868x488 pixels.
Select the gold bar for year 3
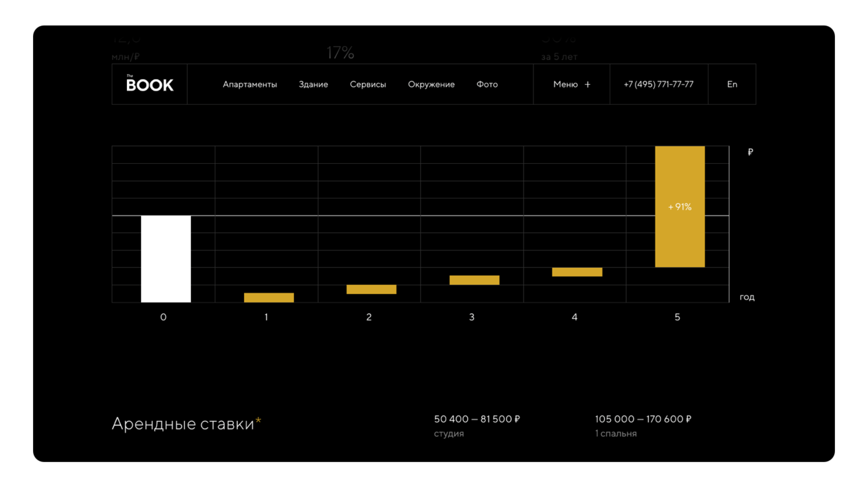(x=474, y=280)
